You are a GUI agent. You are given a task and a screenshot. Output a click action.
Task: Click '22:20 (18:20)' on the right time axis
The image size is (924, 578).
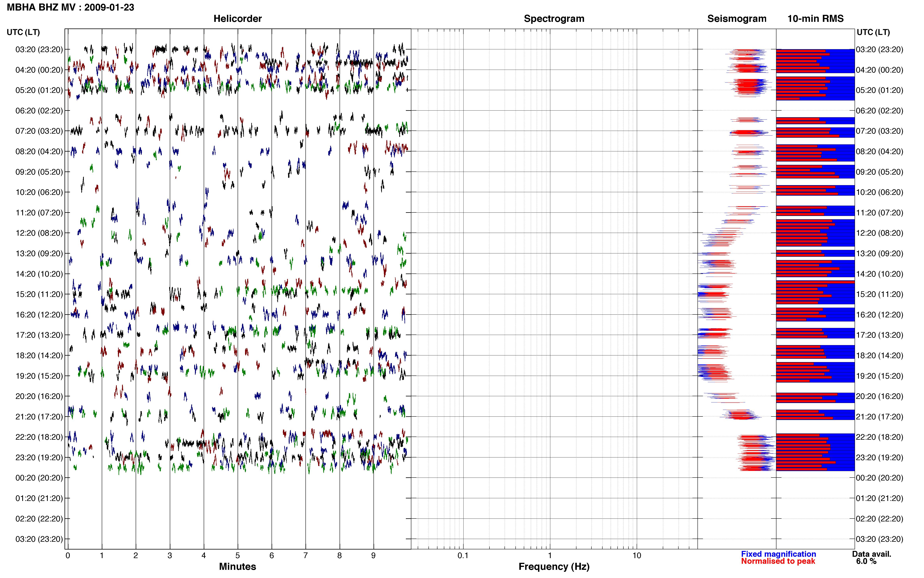(879, 437)
